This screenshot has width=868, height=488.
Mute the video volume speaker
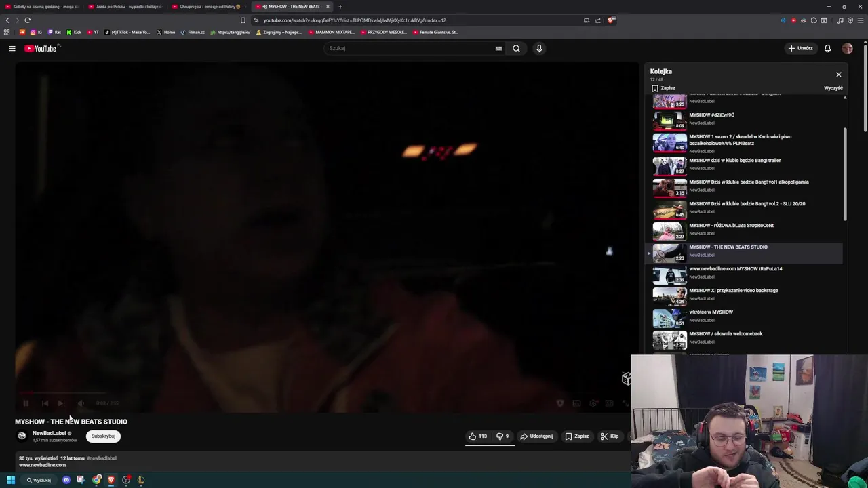[x=81, y=403]
